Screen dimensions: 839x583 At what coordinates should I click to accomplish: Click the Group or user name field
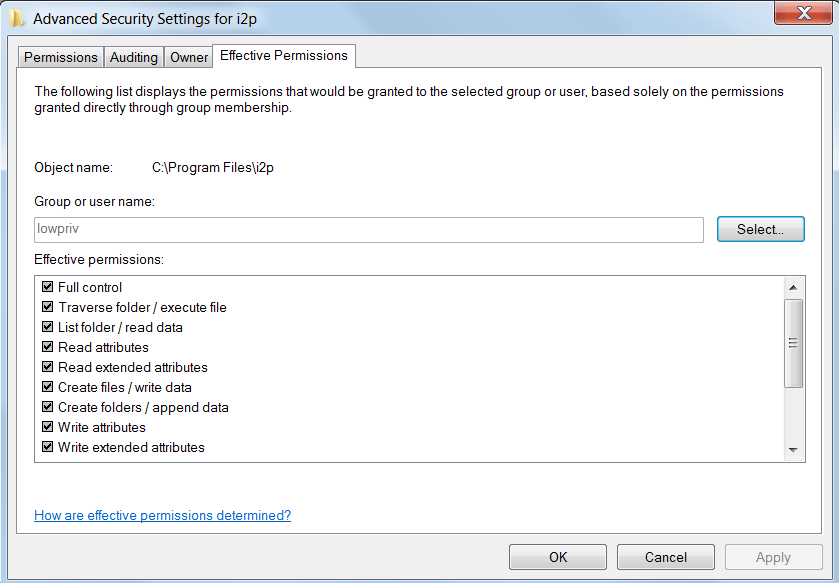[369, 229]
